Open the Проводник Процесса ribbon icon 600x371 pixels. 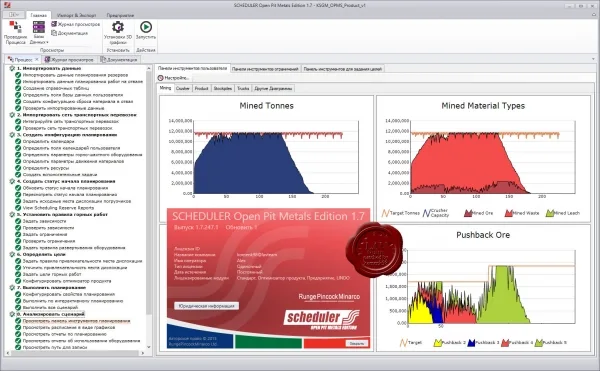pos(15,28)
